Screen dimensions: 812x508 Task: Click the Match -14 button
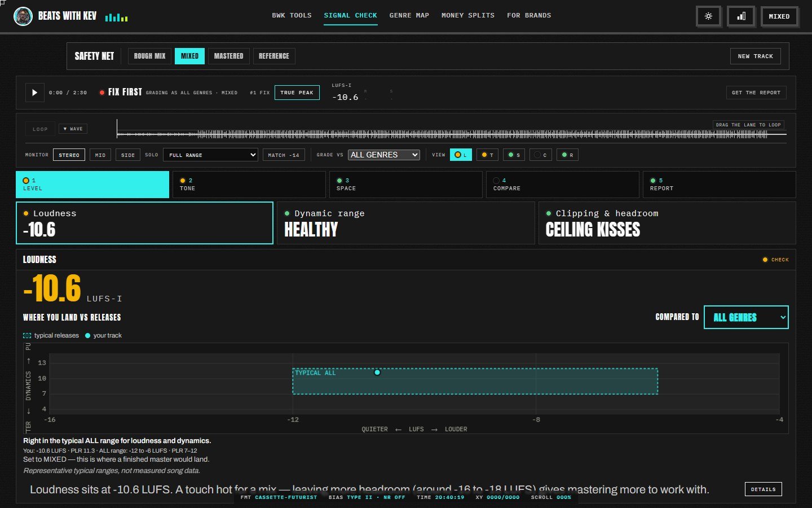(x=284, y=155)
